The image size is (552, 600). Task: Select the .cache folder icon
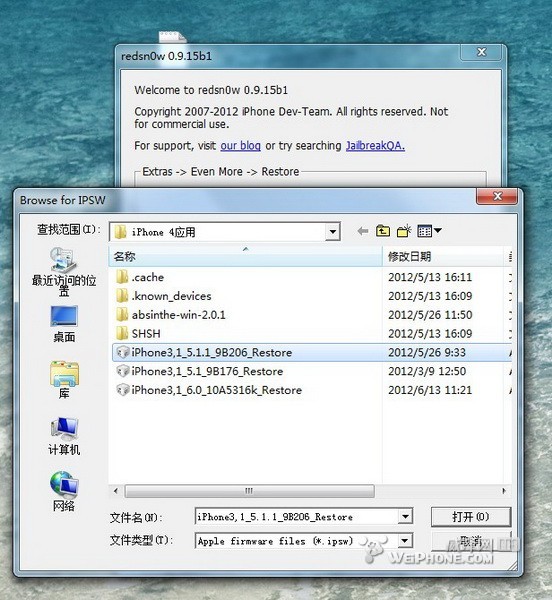pyautogui.click(x=122, y=277)
